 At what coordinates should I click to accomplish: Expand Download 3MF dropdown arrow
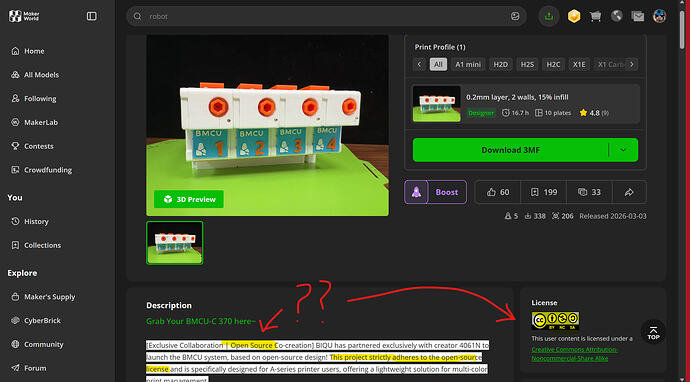coord(623,150)
